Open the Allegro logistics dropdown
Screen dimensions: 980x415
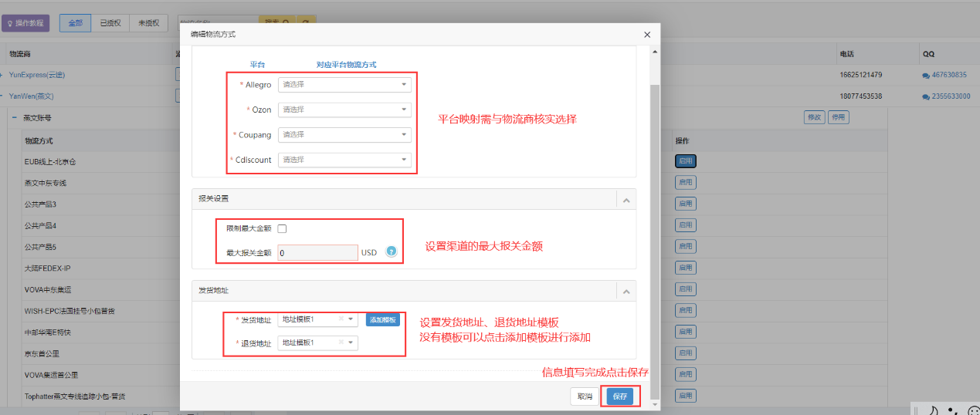click(x=344, y=85)
